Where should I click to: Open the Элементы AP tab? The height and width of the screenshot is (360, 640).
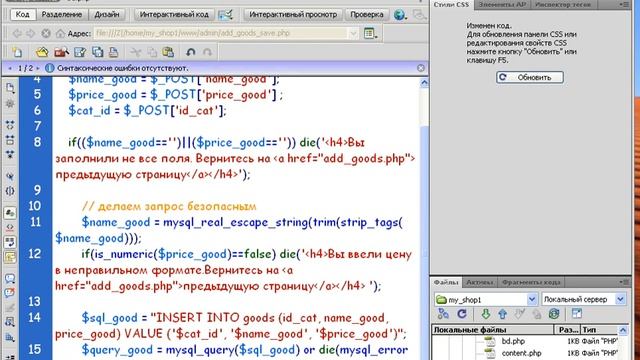pos(502,5)
